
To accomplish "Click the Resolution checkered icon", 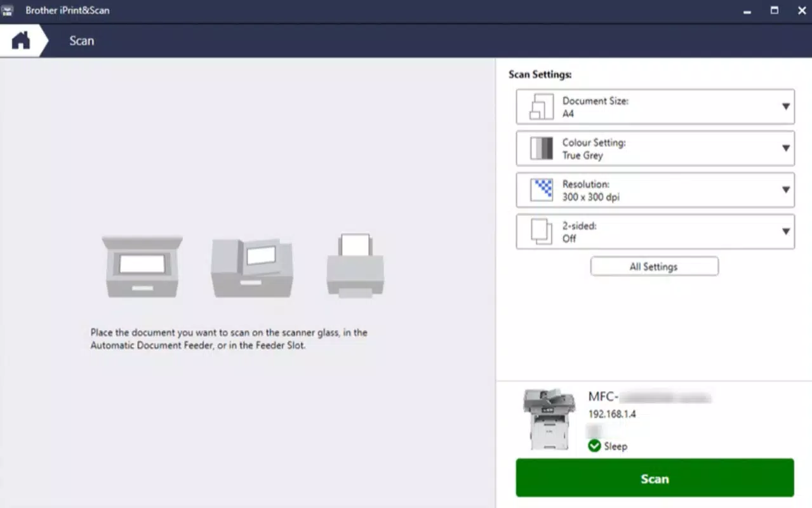I will tap(542, 190).
